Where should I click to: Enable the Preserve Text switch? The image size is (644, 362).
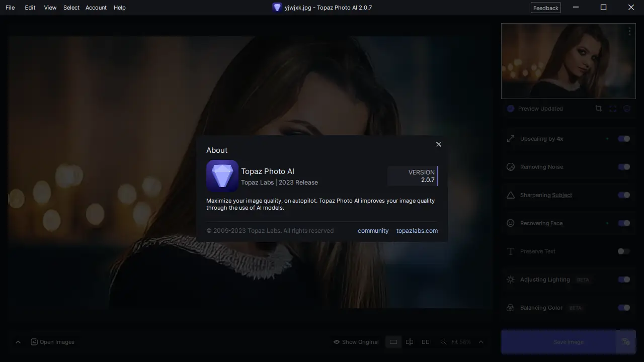pos(624,251)
